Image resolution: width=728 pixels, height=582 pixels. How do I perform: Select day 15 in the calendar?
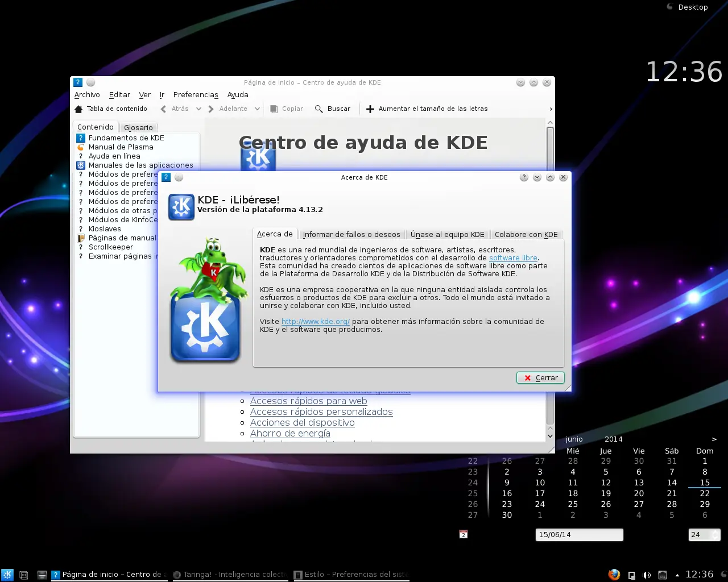705,483
